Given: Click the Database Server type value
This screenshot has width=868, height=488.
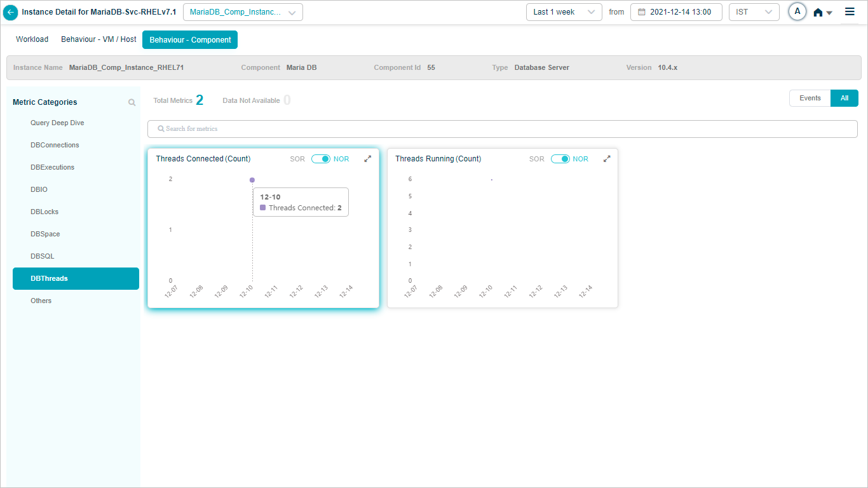Looking at the screenshot, I should pos(542,67).
